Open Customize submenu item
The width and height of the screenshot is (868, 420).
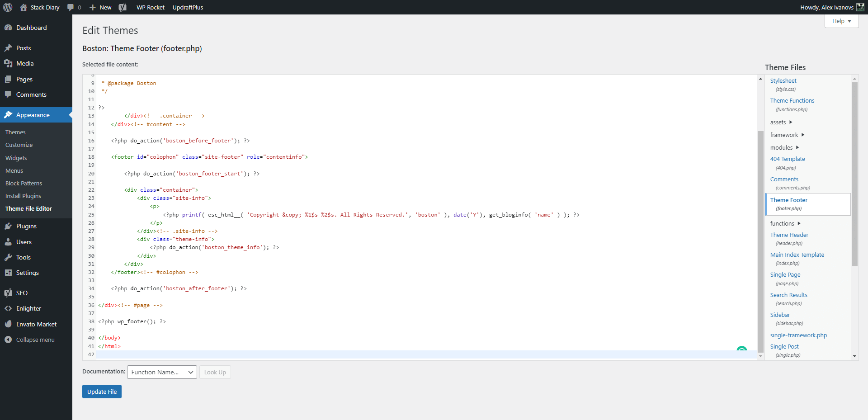pyautogui.click(x=19, y=145)
